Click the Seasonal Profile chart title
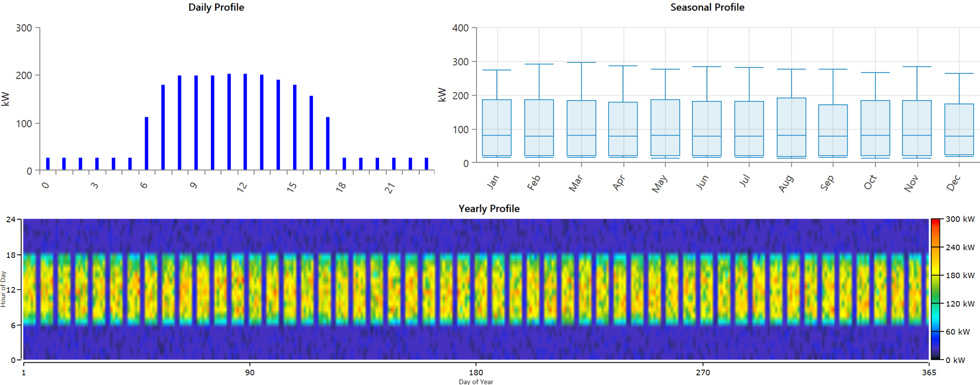 click(707, 8)
